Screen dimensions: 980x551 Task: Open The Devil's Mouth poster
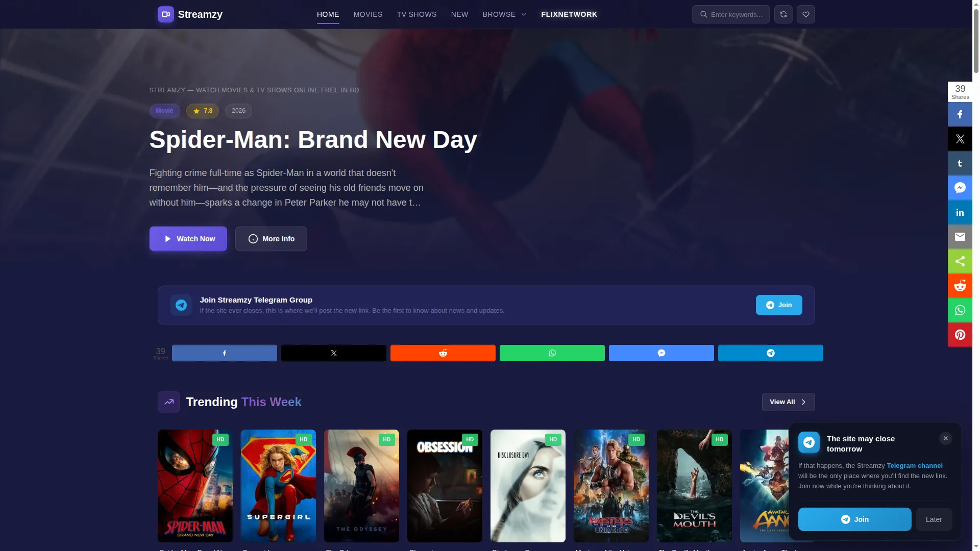tap(694, 486)
